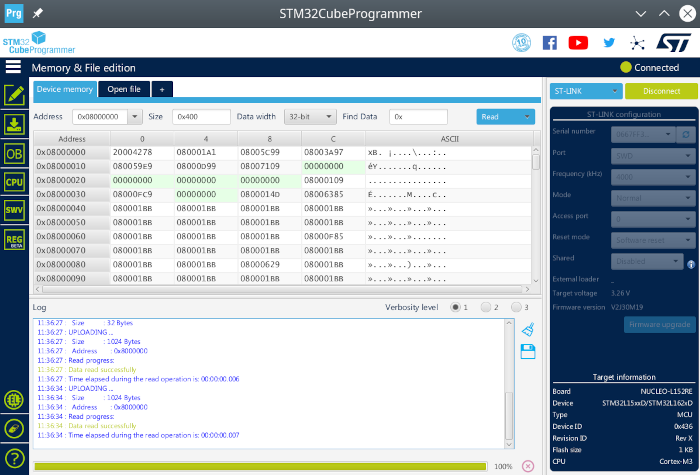
Task: Open the Shared Disabled dropdown
Action: (647, 261)
